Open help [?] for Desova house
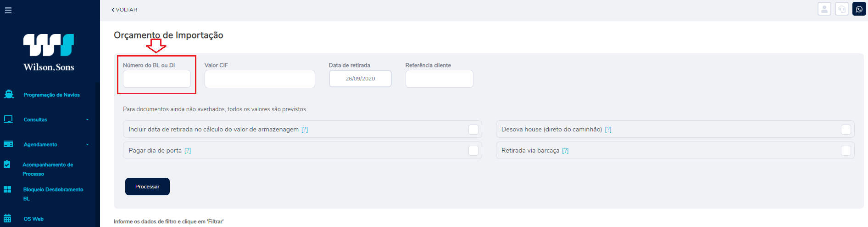Image resolution: width=868 pixels, height=227 pixels. [608, 130]
